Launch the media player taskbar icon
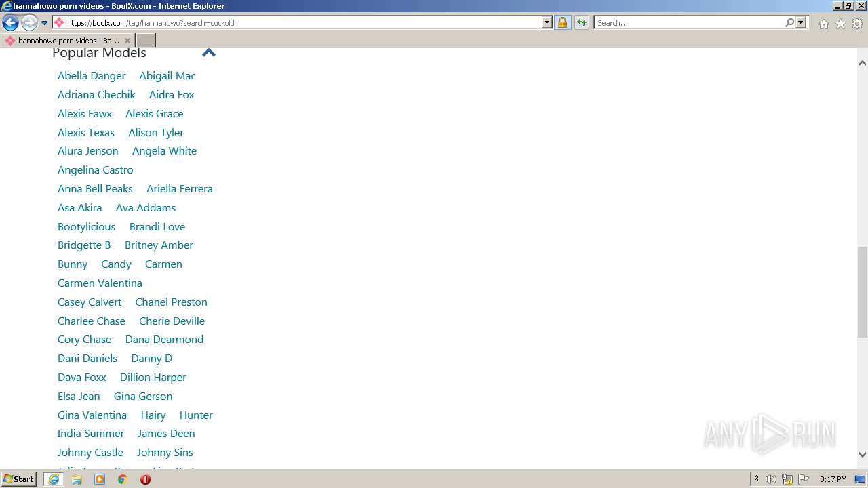868x488 pixels. 100,479
